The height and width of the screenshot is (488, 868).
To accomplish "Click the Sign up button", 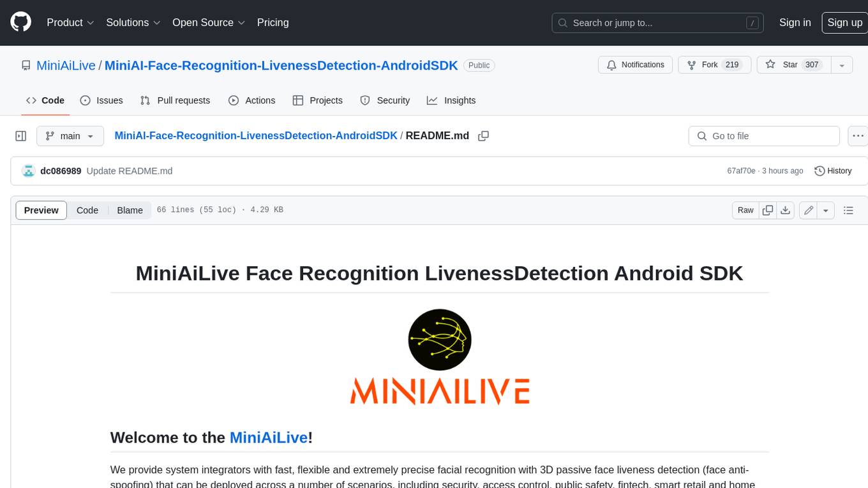I will pyautogui.click(x=844, y=22).
